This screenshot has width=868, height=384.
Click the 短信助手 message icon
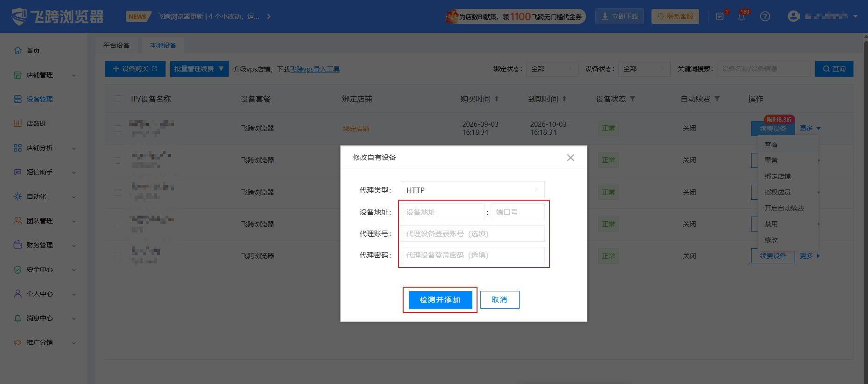(18, 172)
